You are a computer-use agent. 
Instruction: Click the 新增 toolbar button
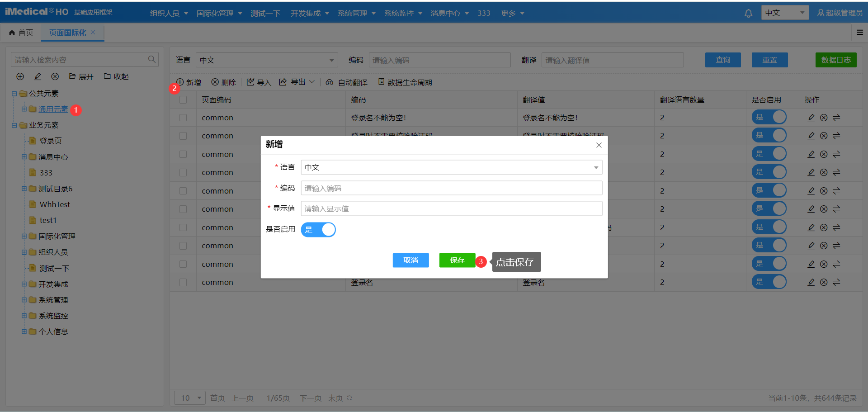coord(189,82)
